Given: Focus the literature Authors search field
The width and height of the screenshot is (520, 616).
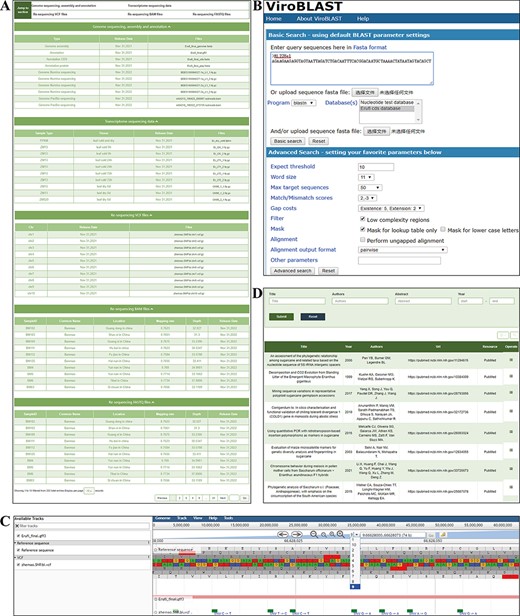Looking at the screenshot, I should 360,301.
